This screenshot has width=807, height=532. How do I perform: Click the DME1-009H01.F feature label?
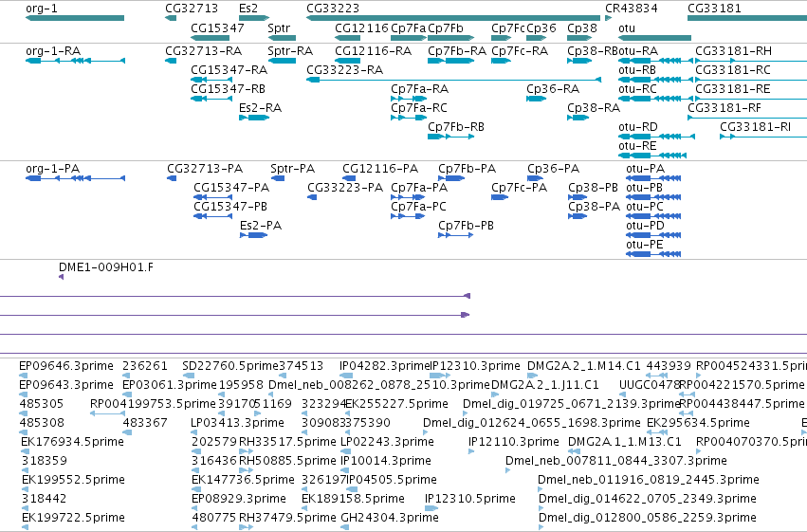[x=106, y=267]
